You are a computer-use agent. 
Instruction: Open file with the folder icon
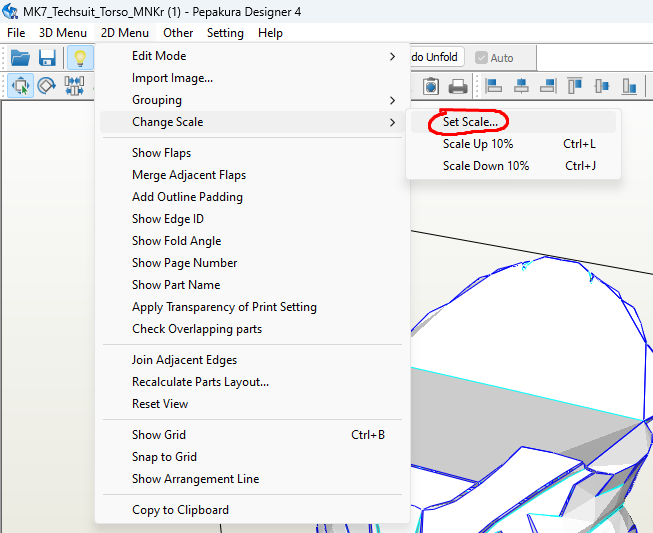coord(20,57)
